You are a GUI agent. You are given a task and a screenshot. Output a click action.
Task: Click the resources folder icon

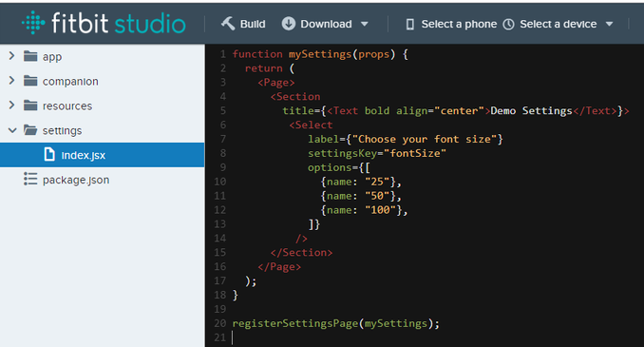pyautogui.click(x=30, y=106)
